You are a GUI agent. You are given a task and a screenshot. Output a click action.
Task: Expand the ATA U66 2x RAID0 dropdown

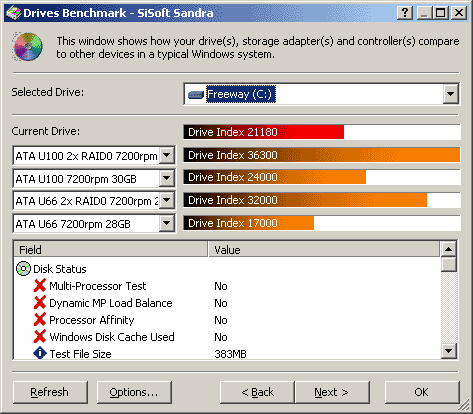[166, 201]
